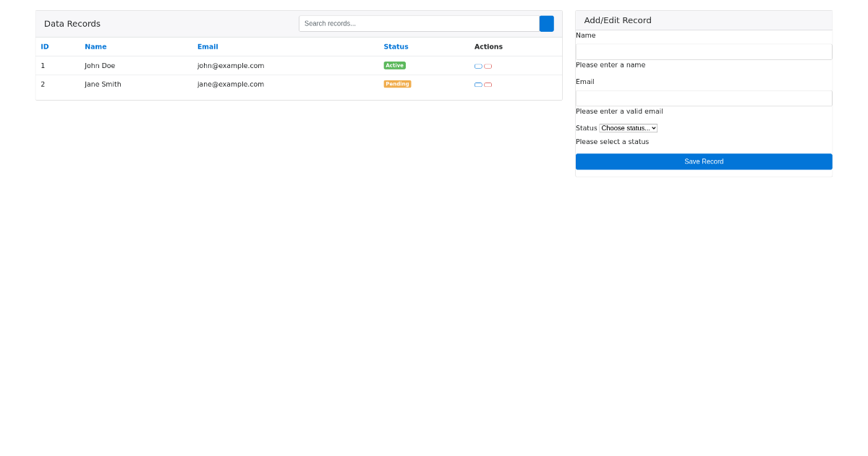
Task: Click the Add/Edit Record panel header
Action: point(617,20)
